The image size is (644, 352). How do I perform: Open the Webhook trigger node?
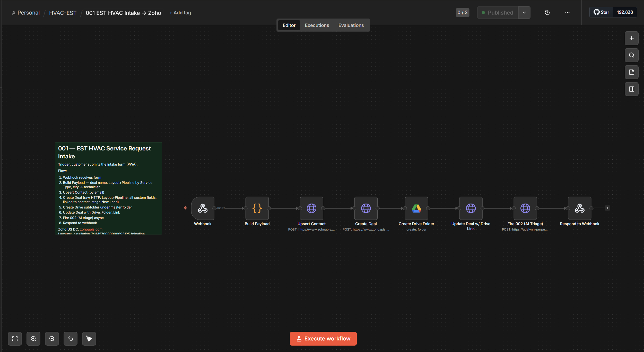point(203,208)
